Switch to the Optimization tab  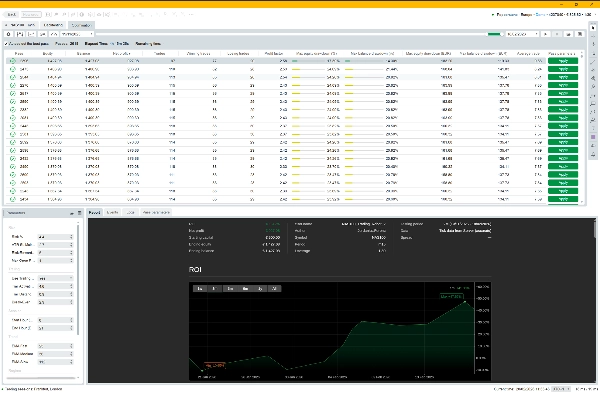coord(81,25)
